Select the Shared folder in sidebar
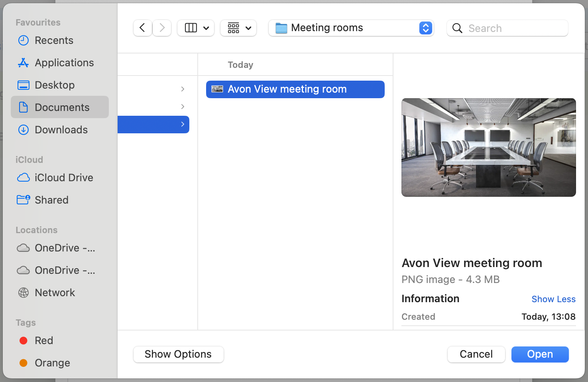This screenshot has height=382, width=588. 51,200
